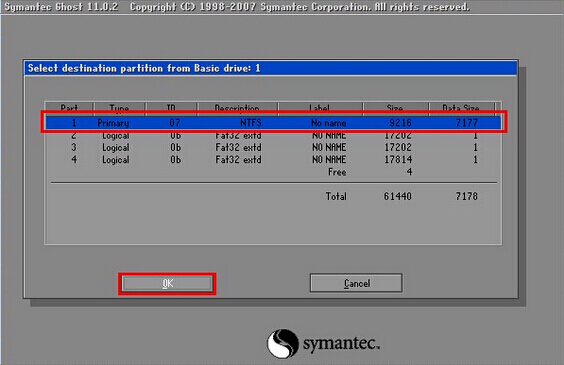This screenshot has width=564, height=365.
Task: Click the Data Size column header
Action: click(461, 108)
